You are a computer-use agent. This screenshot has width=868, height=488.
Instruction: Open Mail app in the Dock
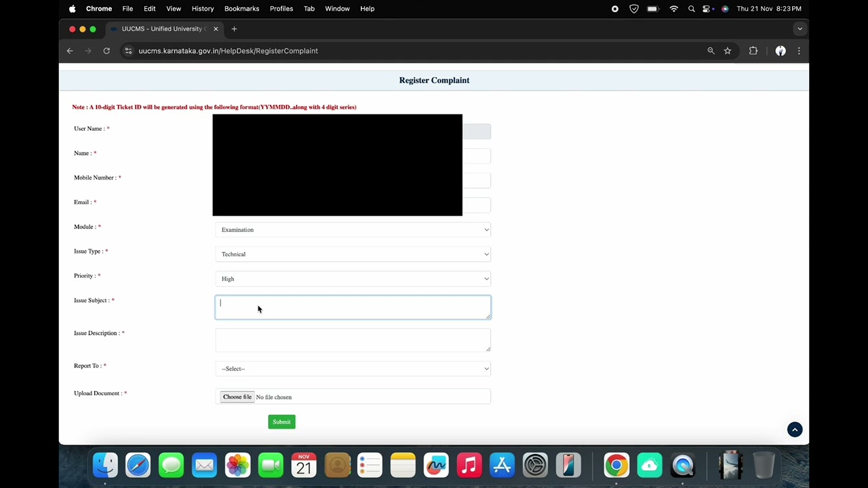point(204,466)
